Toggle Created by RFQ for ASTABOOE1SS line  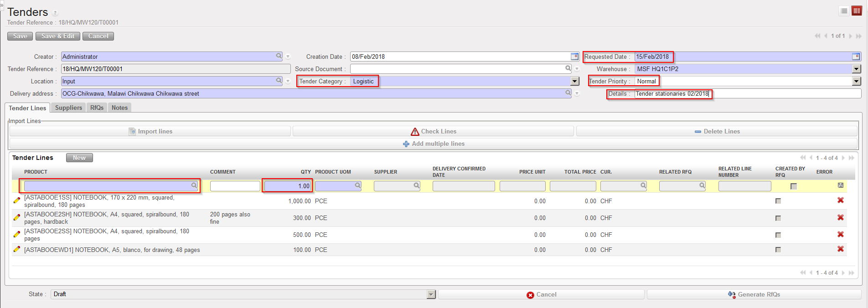[778, 201]
